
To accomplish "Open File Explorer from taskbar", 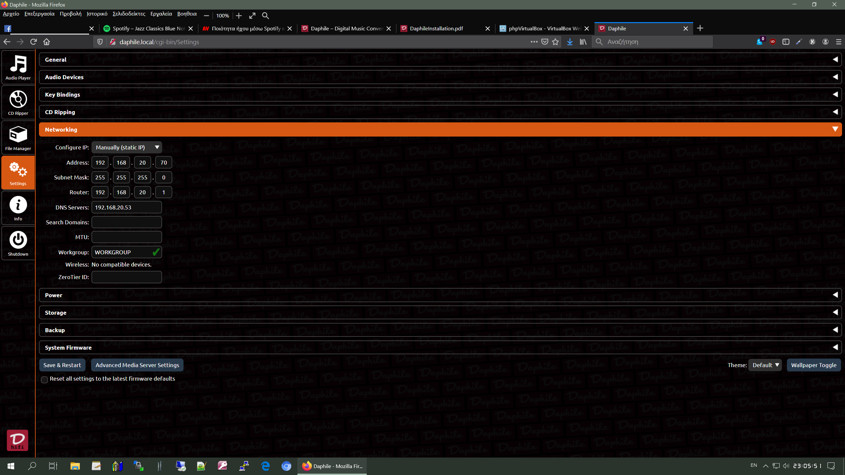I will pyautogui.click(x=75, y=466).
